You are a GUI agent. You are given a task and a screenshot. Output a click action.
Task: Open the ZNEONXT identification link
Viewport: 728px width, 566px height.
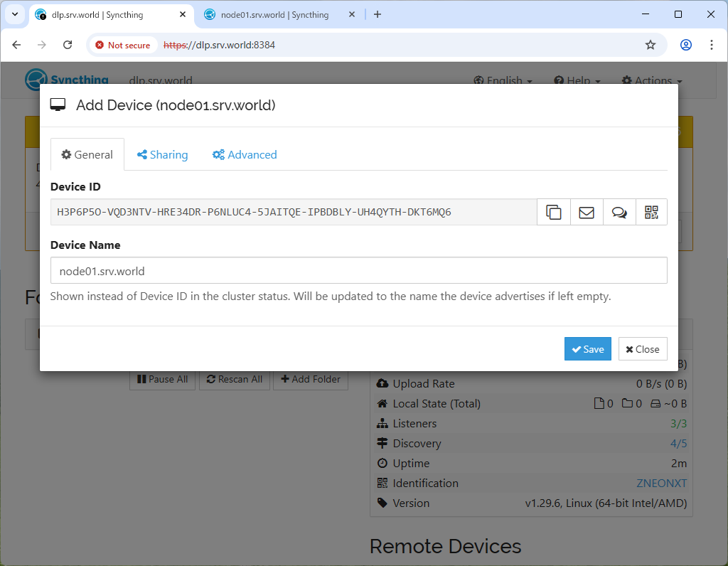(662, 484)
